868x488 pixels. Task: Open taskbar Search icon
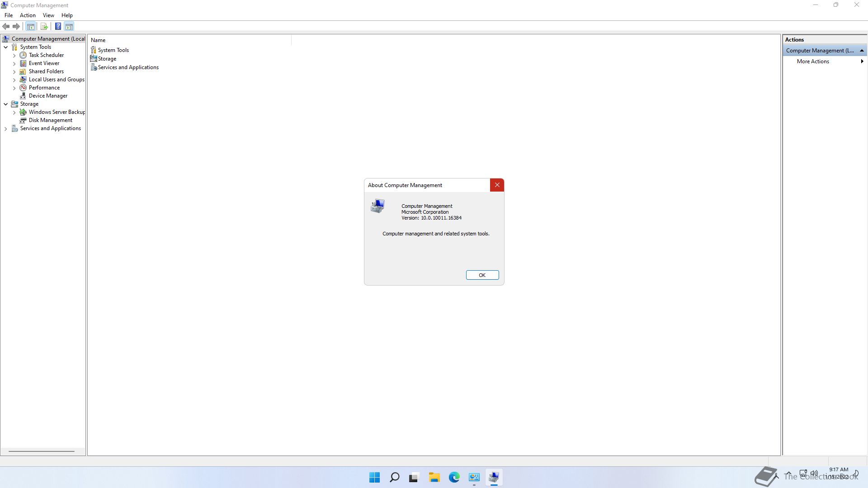[394, 477]
